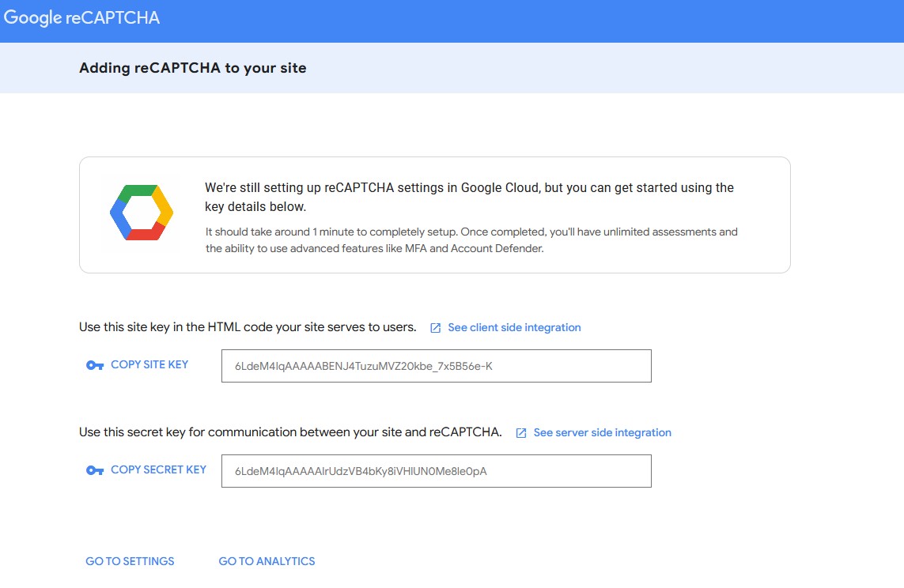Go to Settings

(x=130, y=561)
